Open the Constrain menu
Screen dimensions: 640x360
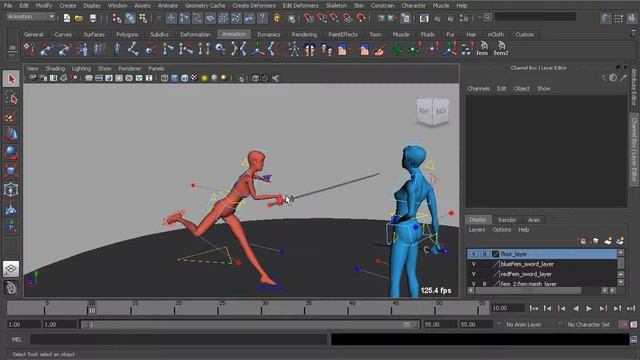tap(382, 6)
